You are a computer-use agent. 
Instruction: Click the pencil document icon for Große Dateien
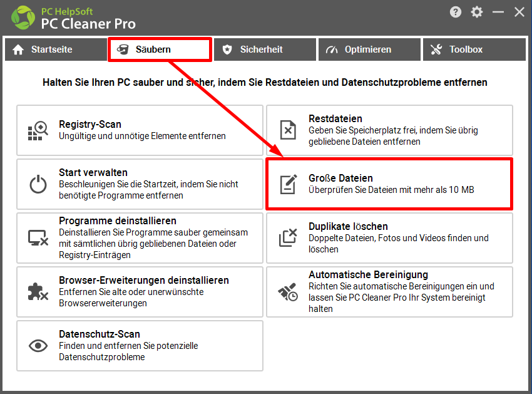[289, 184]
